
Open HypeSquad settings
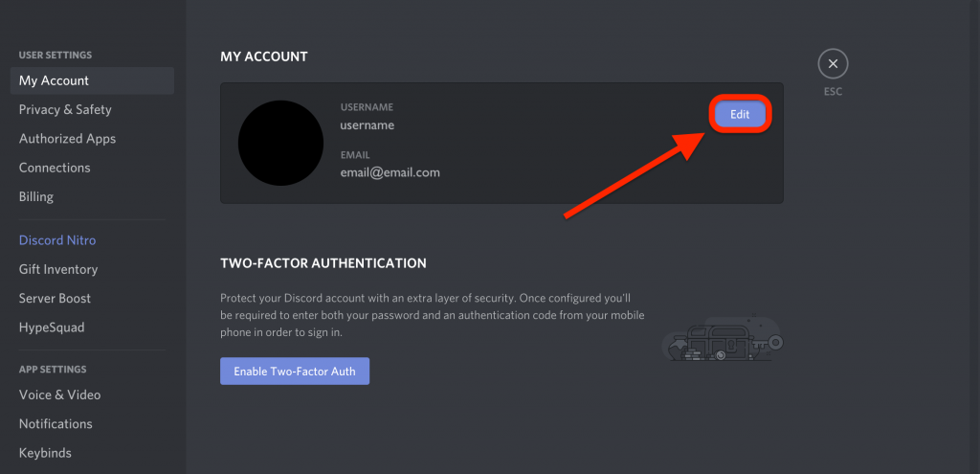[92, 327]
